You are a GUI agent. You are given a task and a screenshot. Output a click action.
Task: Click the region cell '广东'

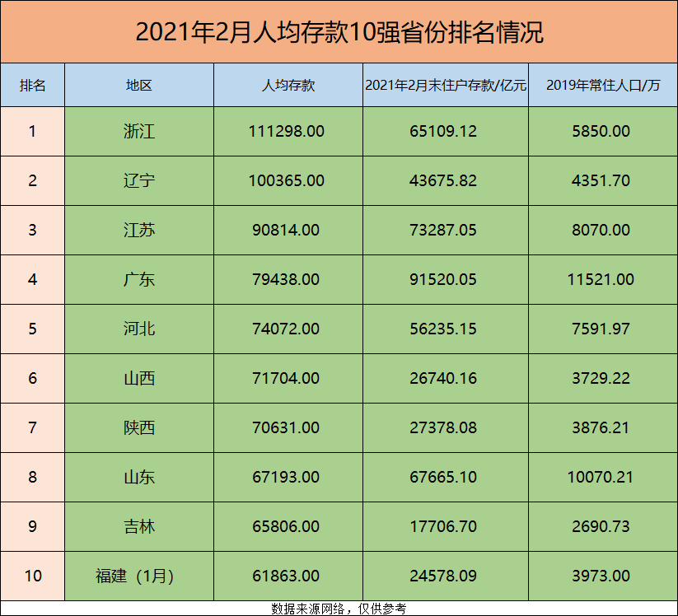tap(139, 280)
